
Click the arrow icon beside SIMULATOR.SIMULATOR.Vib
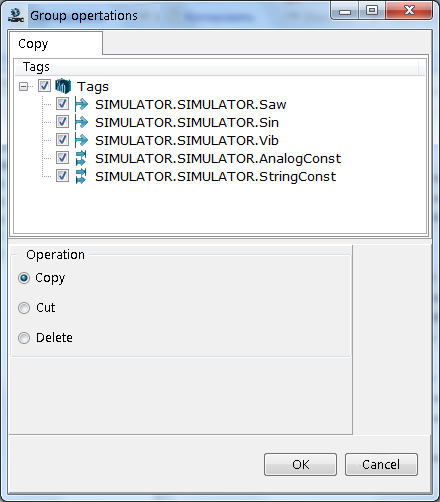[81, 140]
